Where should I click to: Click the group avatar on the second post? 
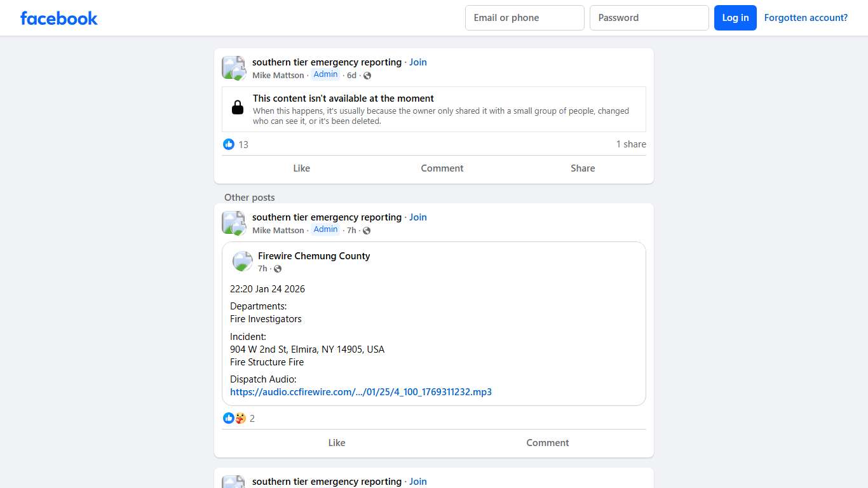pos(233,223)
